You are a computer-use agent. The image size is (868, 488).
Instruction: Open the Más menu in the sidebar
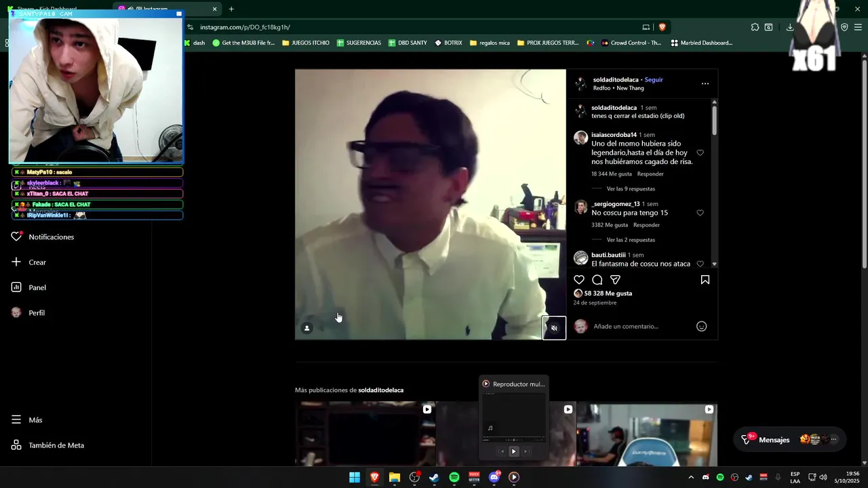pyautogui.click(x=27, y=420)
